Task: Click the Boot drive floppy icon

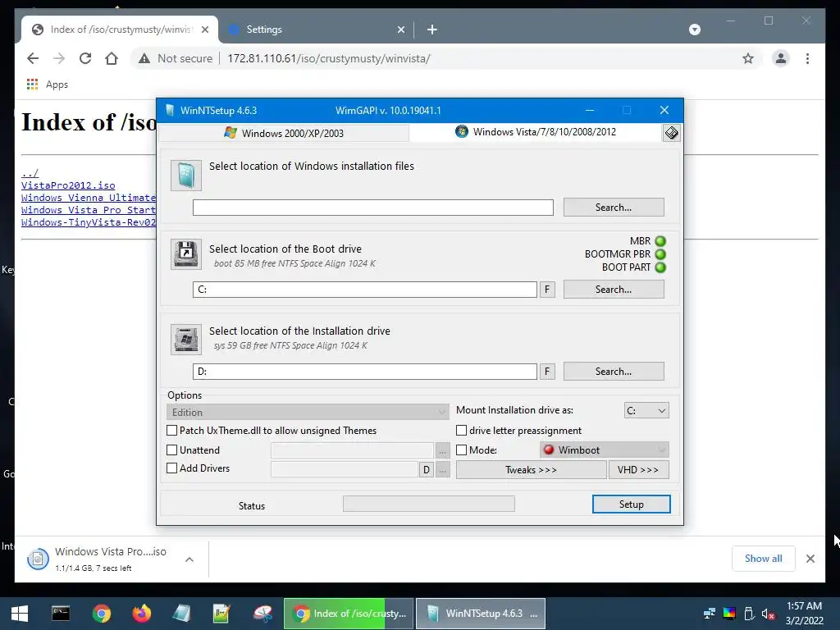Action: 186,254
